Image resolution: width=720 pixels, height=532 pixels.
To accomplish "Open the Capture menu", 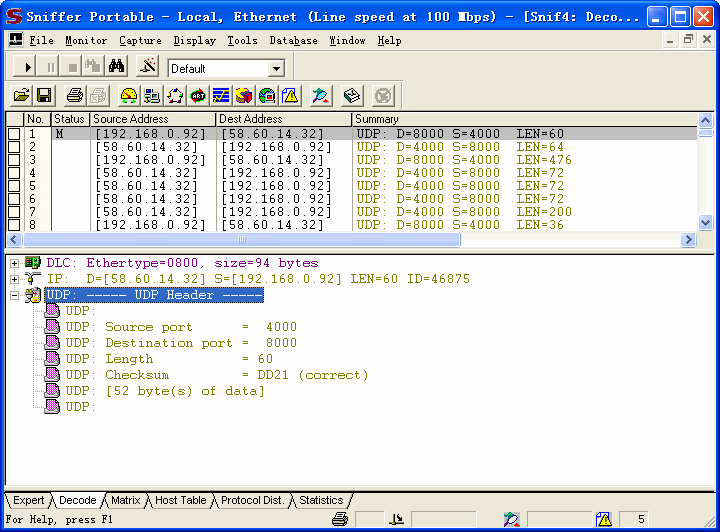I will click(140, 41).
